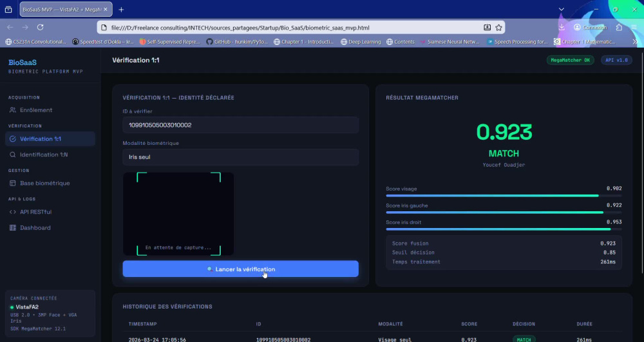
Task: Click the Connexion account button
Action: (x=590, y=27)
